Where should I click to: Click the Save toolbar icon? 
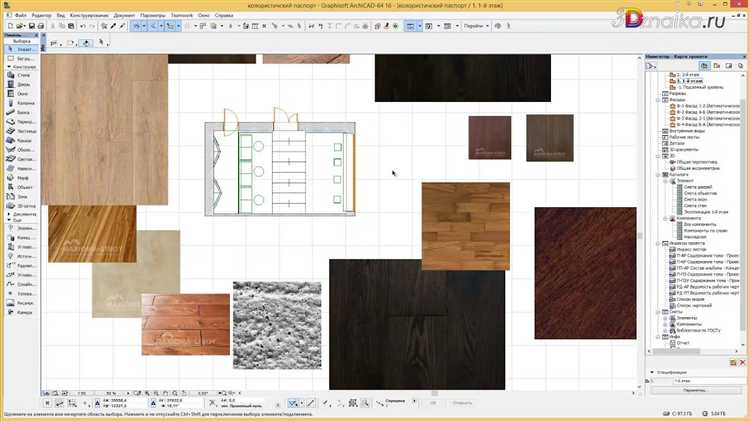32,26
